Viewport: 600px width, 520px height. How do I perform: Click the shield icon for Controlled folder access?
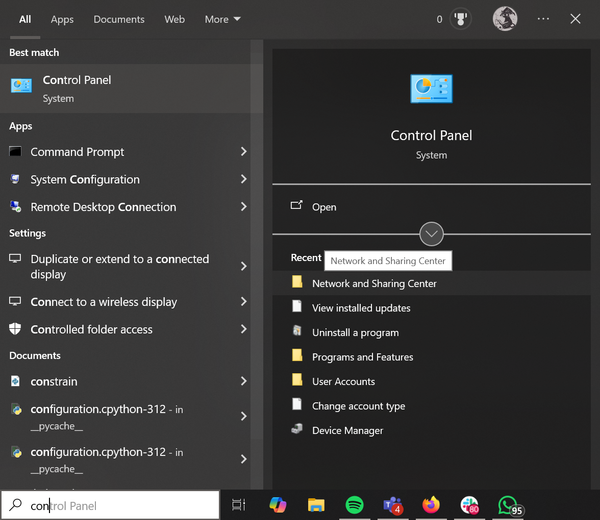coord(15,329)
